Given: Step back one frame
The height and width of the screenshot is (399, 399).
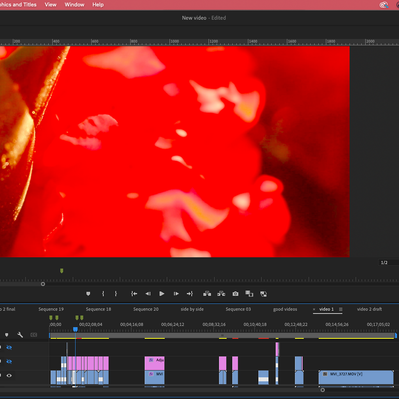Looking at the screenshot, I should [x=148, y=294].
